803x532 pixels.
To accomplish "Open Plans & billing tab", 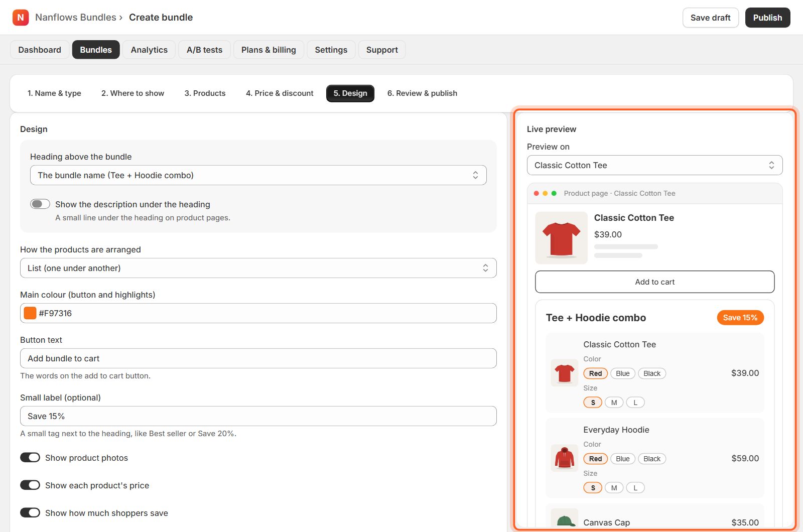I will pyautogui.click(x=269, y=50).
